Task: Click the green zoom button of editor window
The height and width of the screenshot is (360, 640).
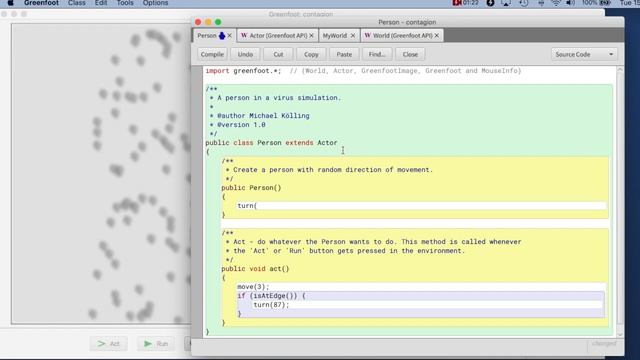Action: (x=218, y=22)
